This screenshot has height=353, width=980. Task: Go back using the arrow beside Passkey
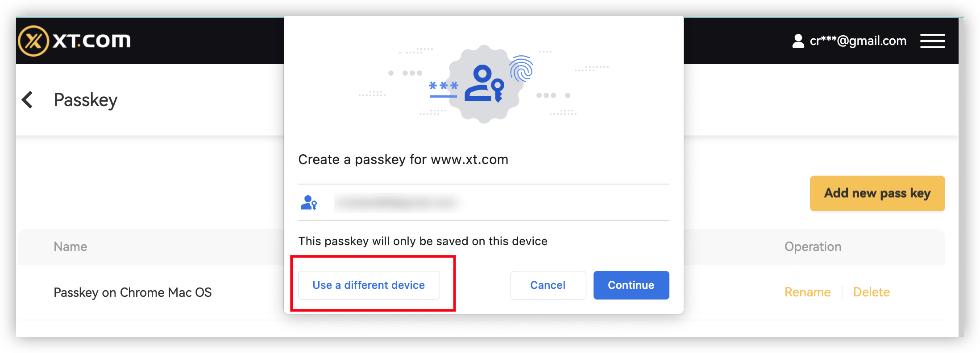coord(28,100)
